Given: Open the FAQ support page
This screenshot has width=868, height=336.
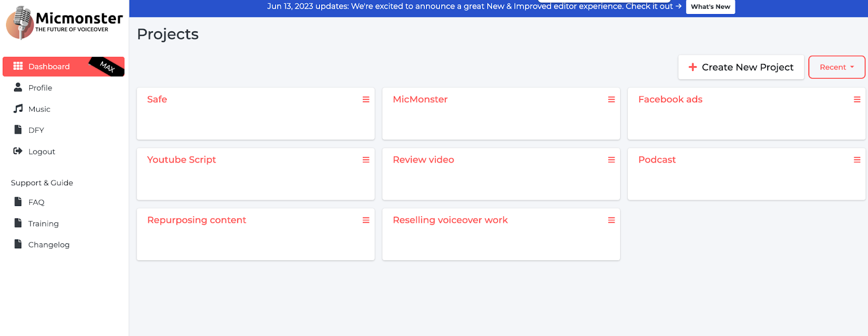Looking at the screenshot, I should (x=36, y=202).
